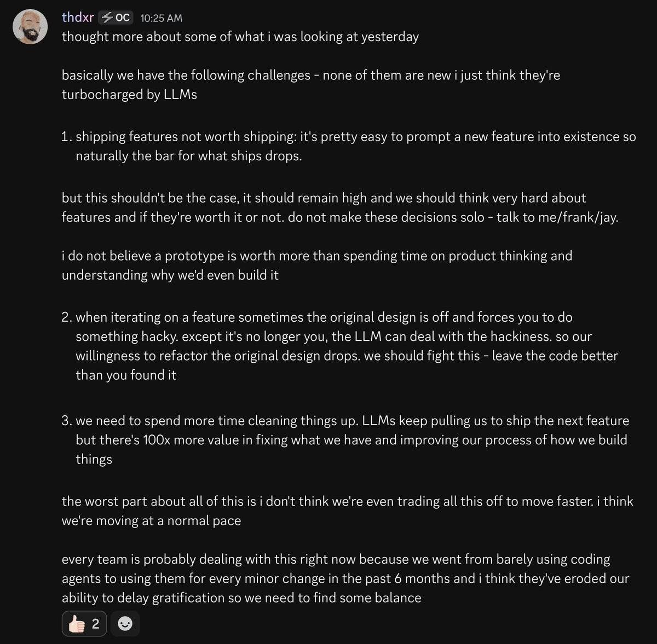The image size is (657, 644).
Task: Click the smiley face add-reaction icon
Action: (x=125, y=623)
